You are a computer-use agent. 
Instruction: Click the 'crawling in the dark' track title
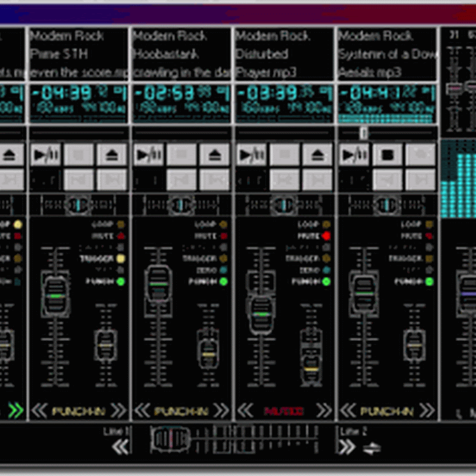coord(181,72)
